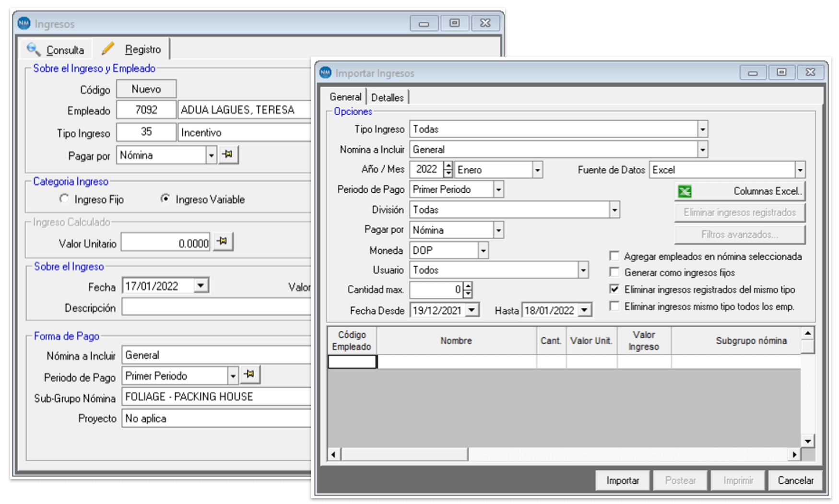The image size is (839, 504).
Task: Click the Subgrupo nómina column header
Action: tap(736, 340)
